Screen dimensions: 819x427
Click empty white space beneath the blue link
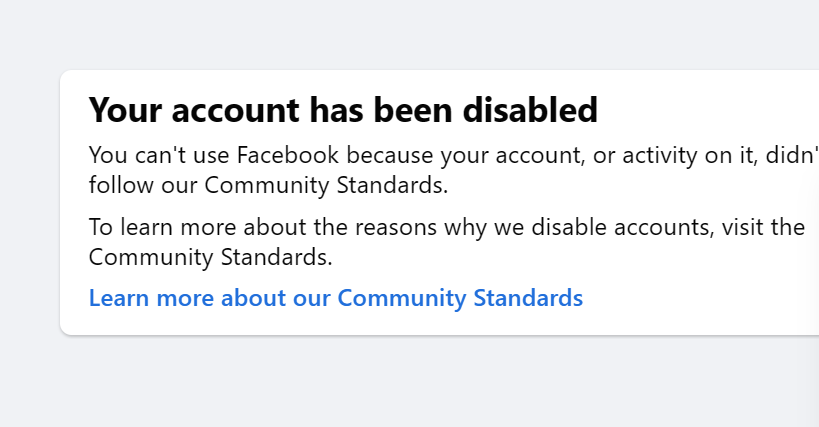400,322
